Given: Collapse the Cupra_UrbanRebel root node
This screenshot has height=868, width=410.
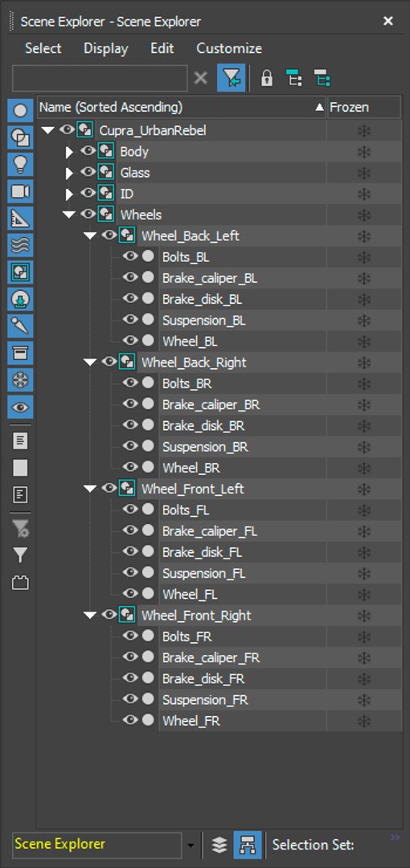Looking at the screenshot, I should coord(48,131).
